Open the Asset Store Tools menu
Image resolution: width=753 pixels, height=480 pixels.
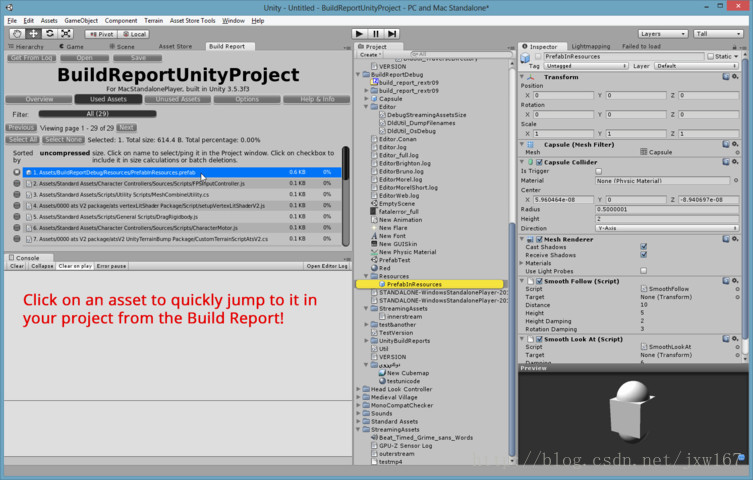coord(192,21)
